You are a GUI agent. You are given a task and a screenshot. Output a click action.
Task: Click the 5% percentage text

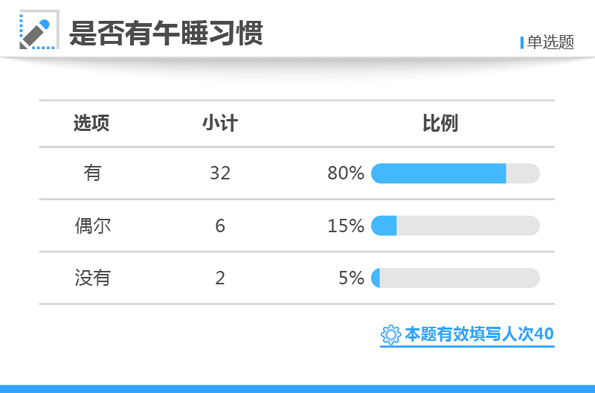pyautogui.click(x=351, y=278)
